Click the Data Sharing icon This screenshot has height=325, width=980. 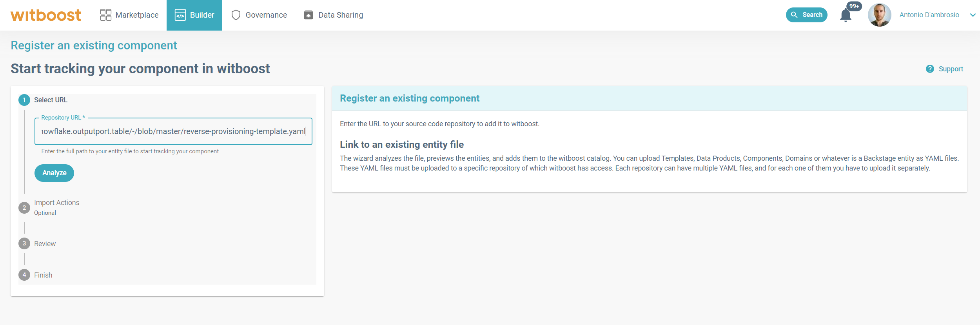point(309,15)
